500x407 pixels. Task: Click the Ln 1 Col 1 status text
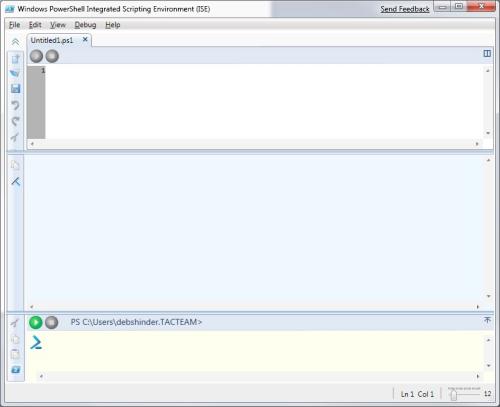pyautogui.click(x=417, y=394)
